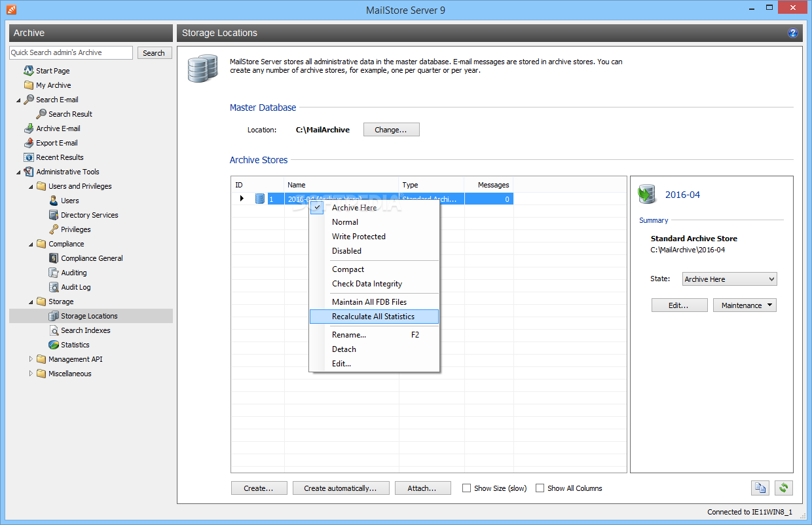Choose Detach from the context menu

(x=374, y=349)
